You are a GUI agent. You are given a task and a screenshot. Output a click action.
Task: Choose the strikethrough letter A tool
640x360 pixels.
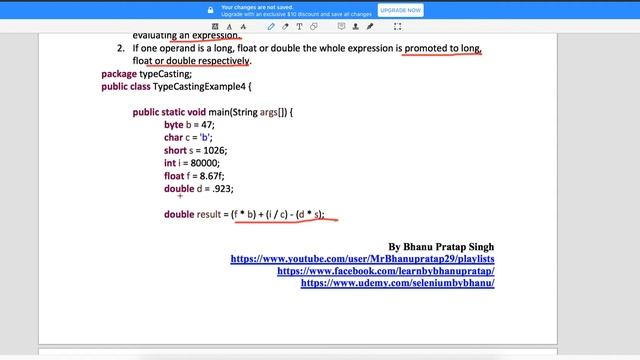click(x=243, y=27)
